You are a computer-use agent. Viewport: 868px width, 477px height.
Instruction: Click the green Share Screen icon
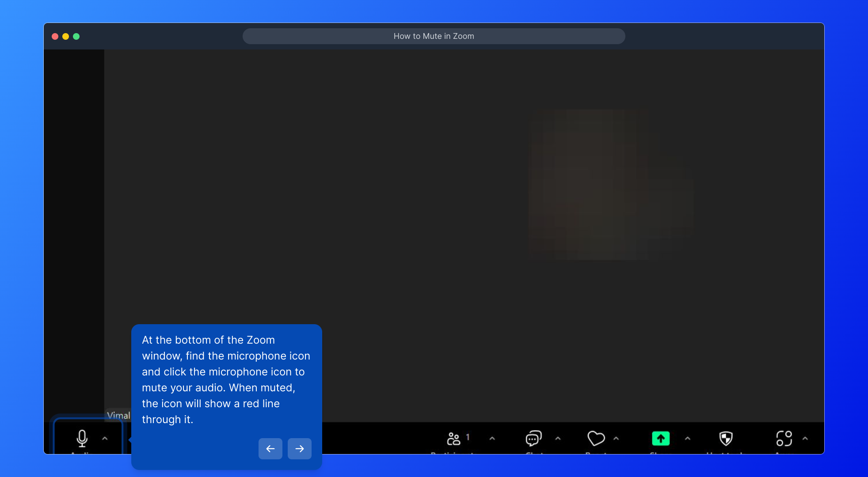[661, 439]
